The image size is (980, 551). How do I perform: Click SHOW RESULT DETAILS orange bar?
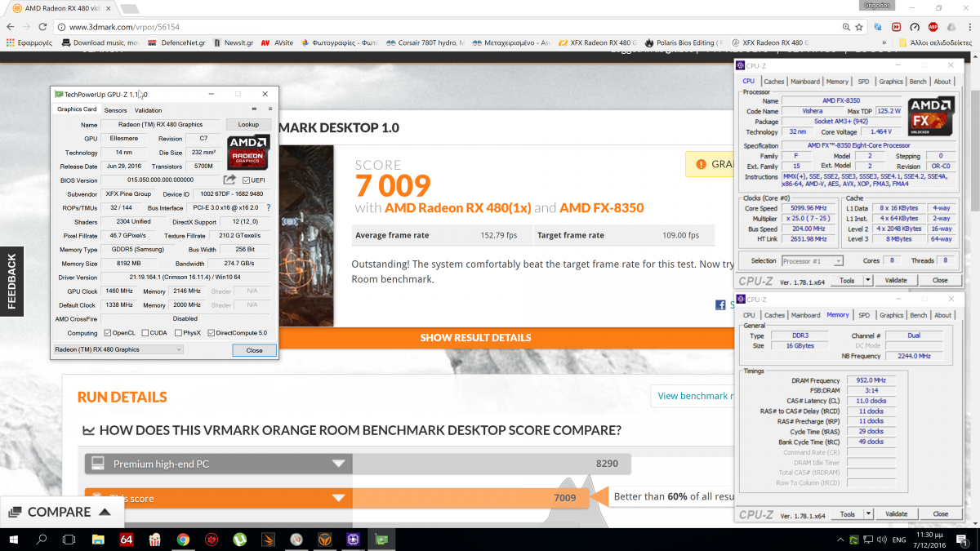475,337
